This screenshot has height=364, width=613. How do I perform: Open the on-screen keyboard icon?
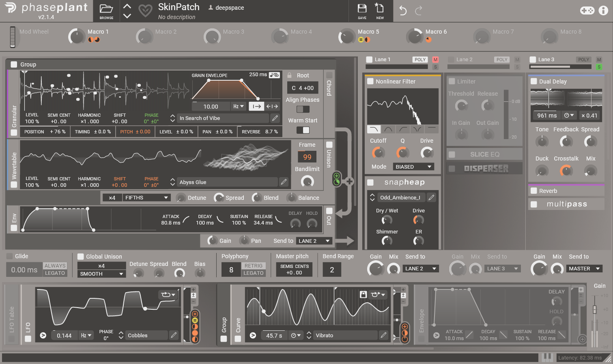point(547,357)
